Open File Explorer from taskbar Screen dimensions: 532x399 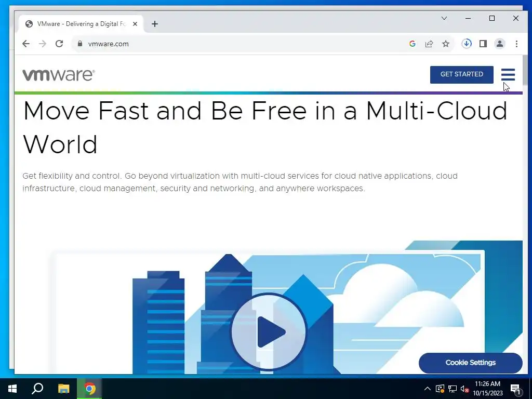pyautogui.click(x=63, y=389)
